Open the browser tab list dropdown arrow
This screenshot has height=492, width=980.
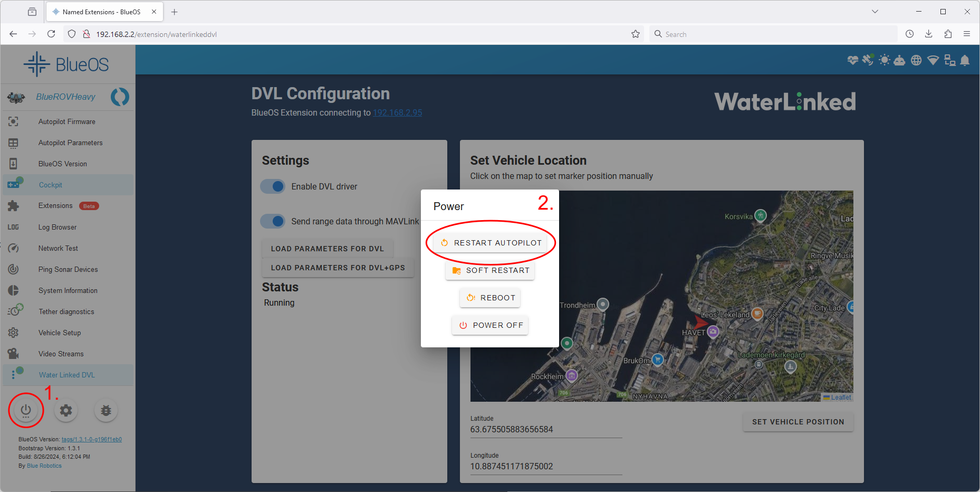tap(875, 11)
